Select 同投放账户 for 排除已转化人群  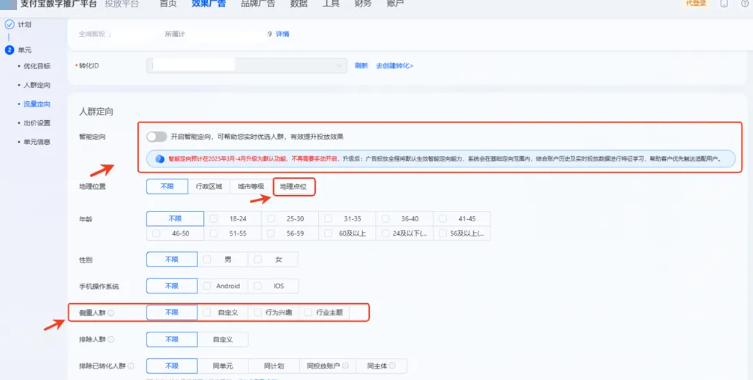(328, 366)
